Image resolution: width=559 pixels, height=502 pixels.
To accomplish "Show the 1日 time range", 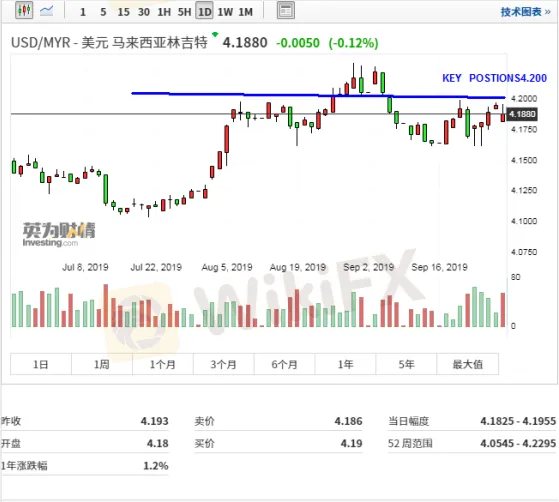I will click(41, 364).
